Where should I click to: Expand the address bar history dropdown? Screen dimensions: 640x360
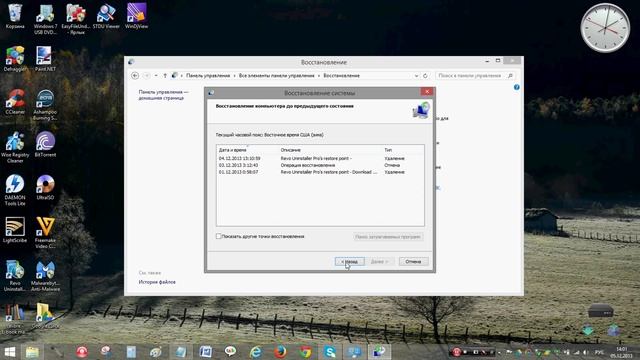point(416,76)
